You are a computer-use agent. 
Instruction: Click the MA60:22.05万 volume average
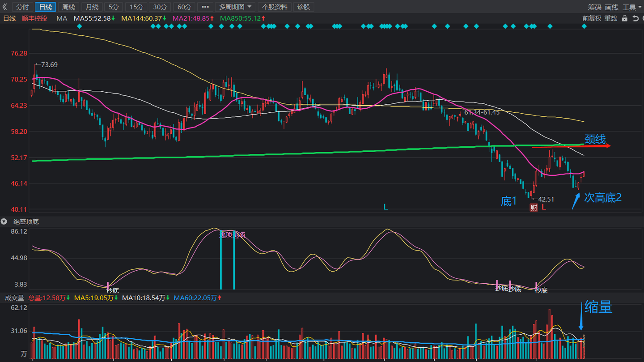point(198,298)
